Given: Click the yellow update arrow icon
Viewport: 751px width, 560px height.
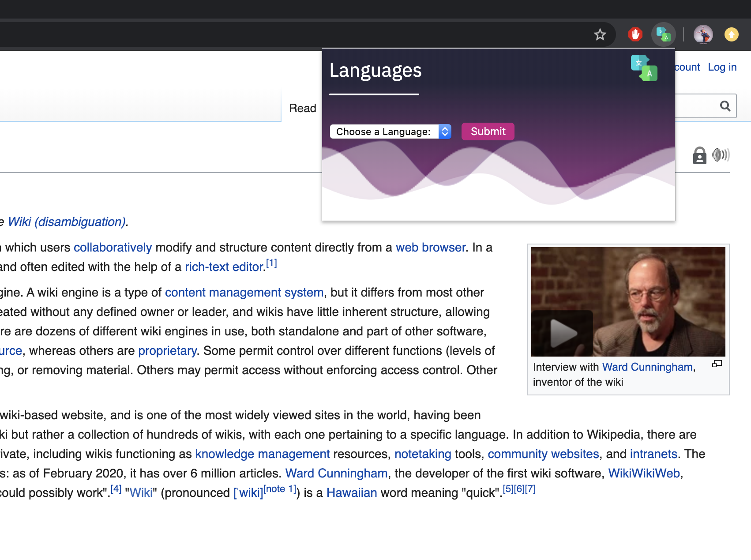Looking at the screenshot, I should [x=731, y=34].
